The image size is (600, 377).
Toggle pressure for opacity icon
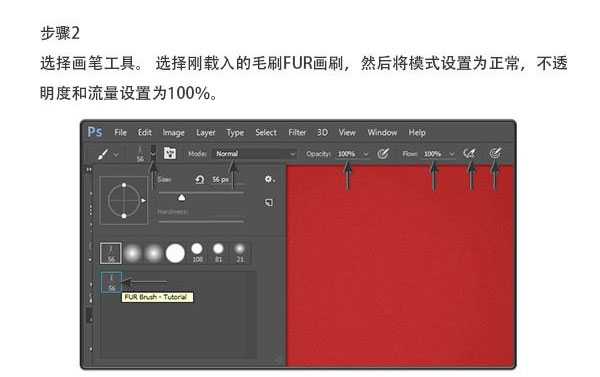383,153
